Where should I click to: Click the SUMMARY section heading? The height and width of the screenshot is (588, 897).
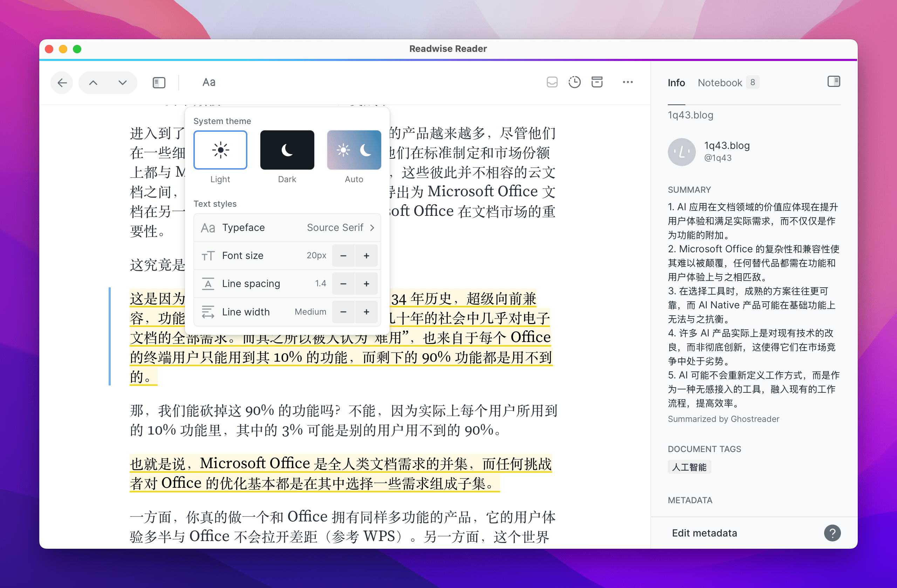coord(689,190)
